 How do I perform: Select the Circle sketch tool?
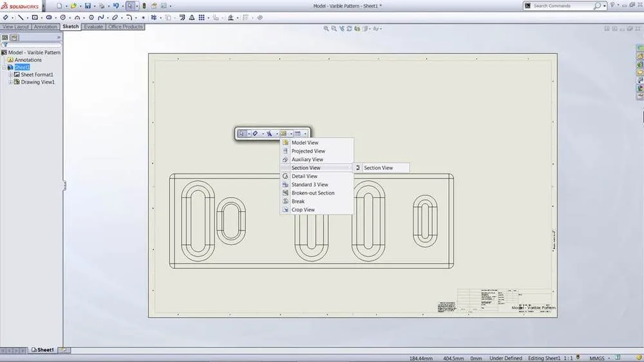click(x=63, y=17)
